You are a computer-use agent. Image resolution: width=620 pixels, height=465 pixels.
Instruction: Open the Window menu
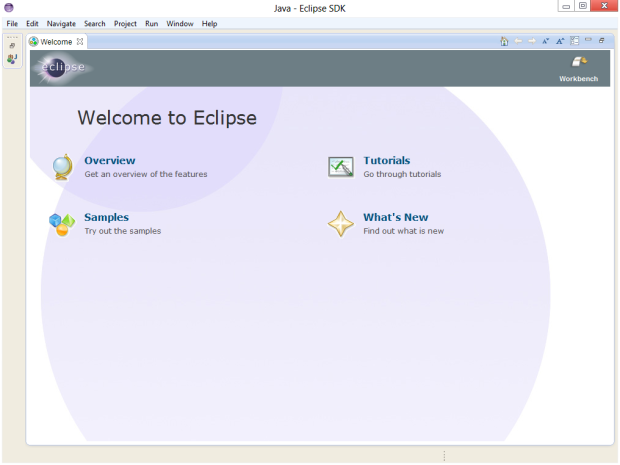point(180,24)
